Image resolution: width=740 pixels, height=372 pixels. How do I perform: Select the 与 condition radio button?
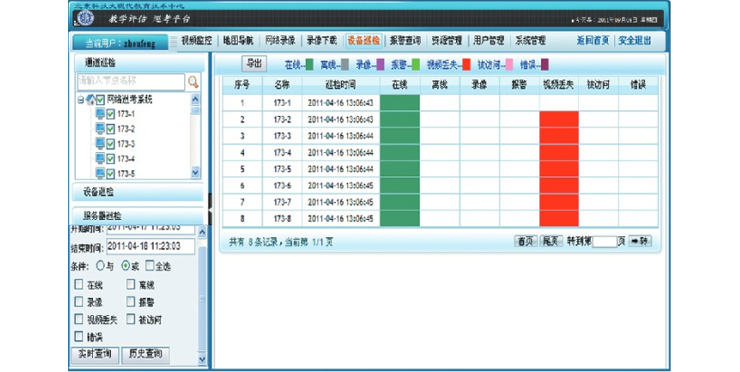click(100, 266)
